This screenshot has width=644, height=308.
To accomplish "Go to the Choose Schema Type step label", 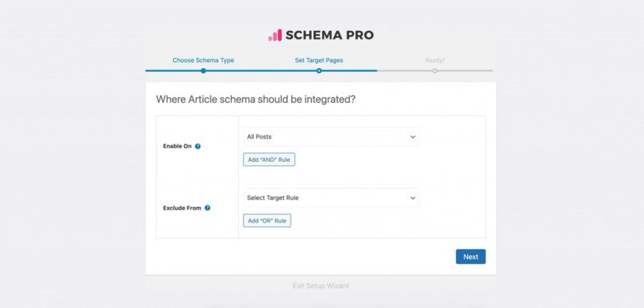I will (203, 60).
